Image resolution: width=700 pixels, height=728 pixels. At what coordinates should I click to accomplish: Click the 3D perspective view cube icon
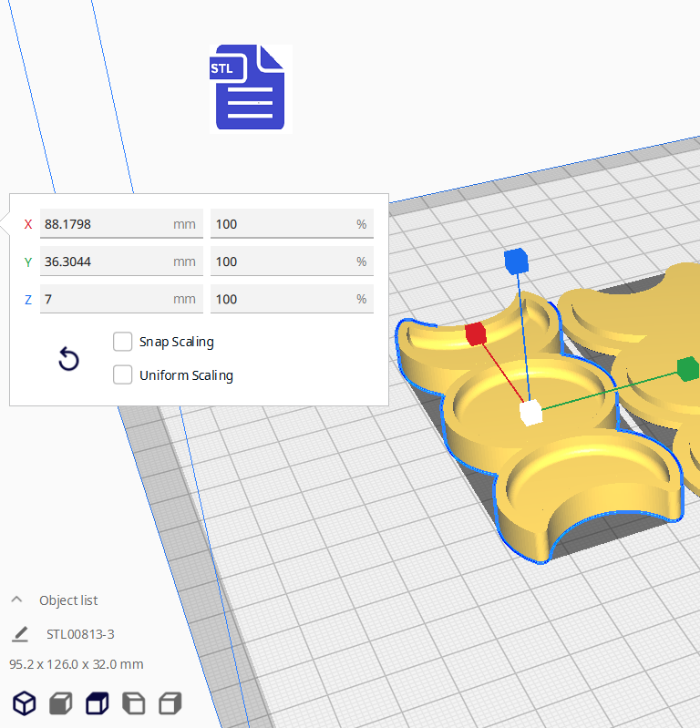coord(24,703)
